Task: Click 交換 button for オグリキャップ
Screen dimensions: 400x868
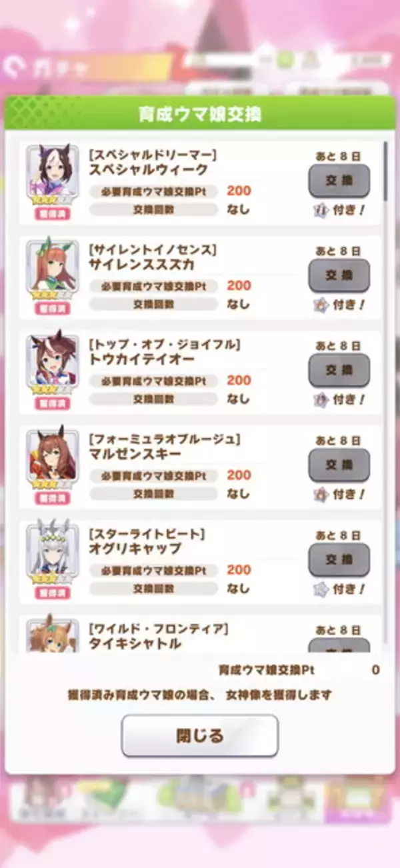Action: click(339, 559)
